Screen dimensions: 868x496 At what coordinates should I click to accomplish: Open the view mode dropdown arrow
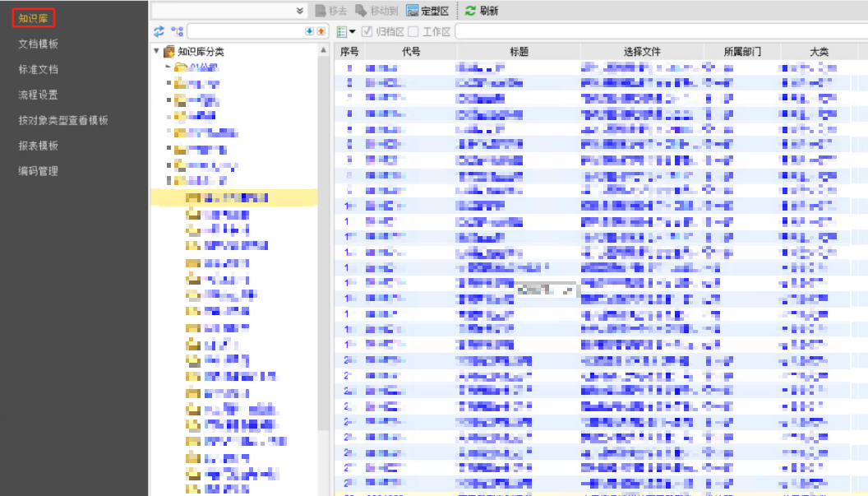(x=353, y=32)
